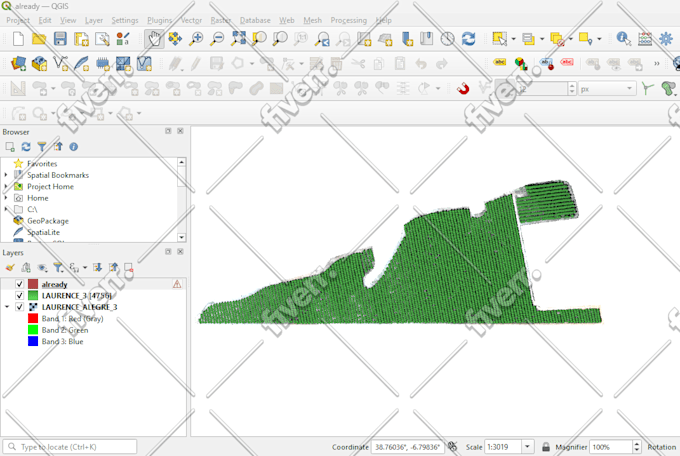Activate the Zoom Out magnifier
680x456 pixels.
(x=217, y=39)
